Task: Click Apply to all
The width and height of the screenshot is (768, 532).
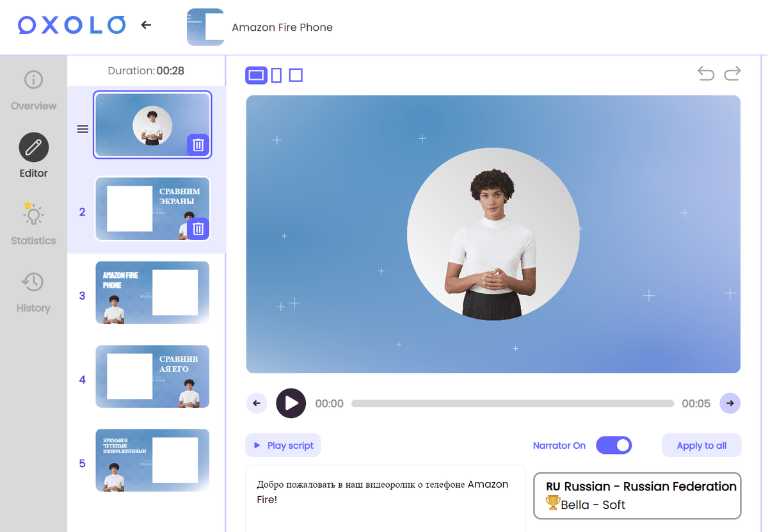Action: 701,445
